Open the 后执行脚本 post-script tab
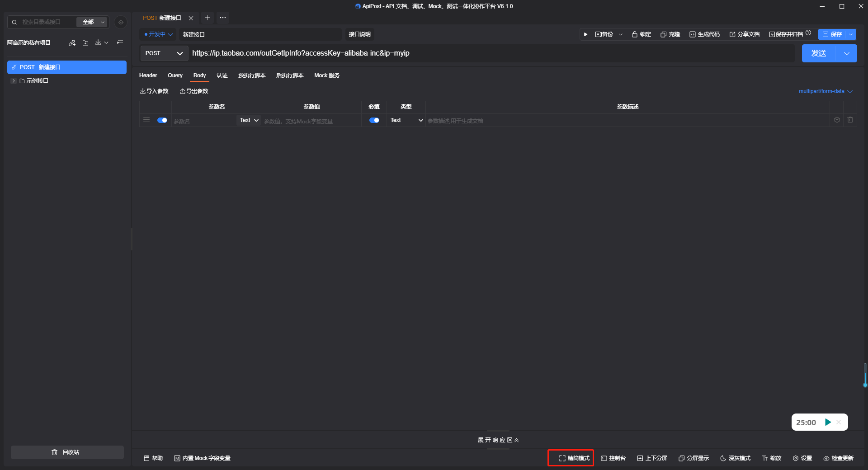This screenshot has width=868, height=470. (x=290, y=75)
